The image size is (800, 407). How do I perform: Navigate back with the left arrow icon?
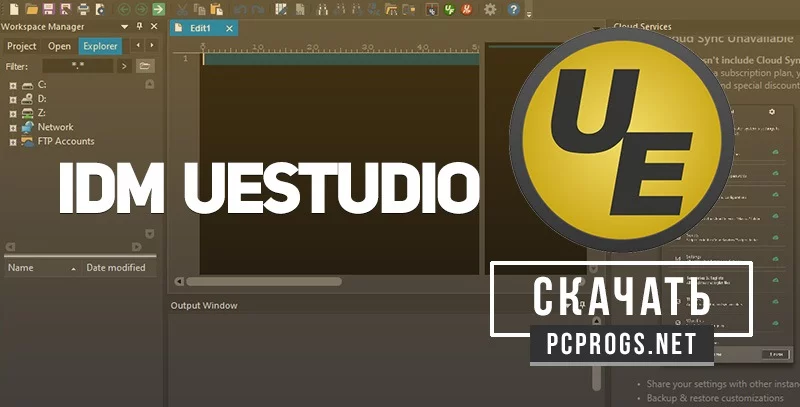[124, 9]
